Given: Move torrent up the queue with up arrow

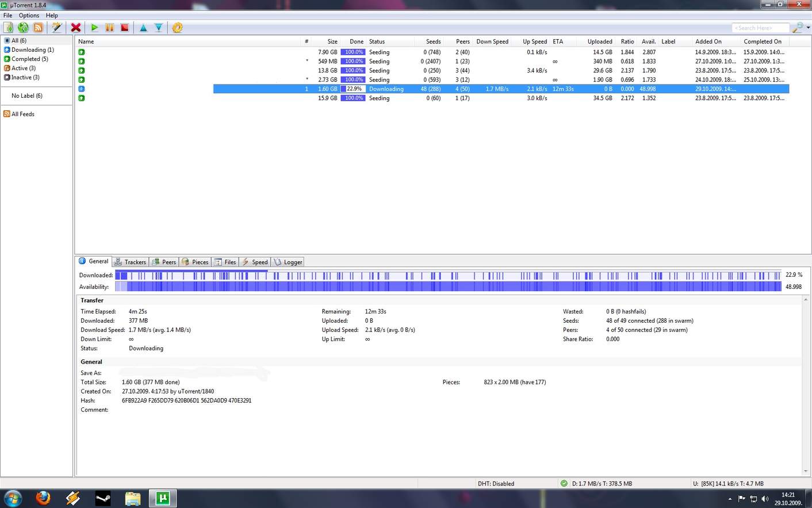Looking at the screenshot, I should 143,28.
